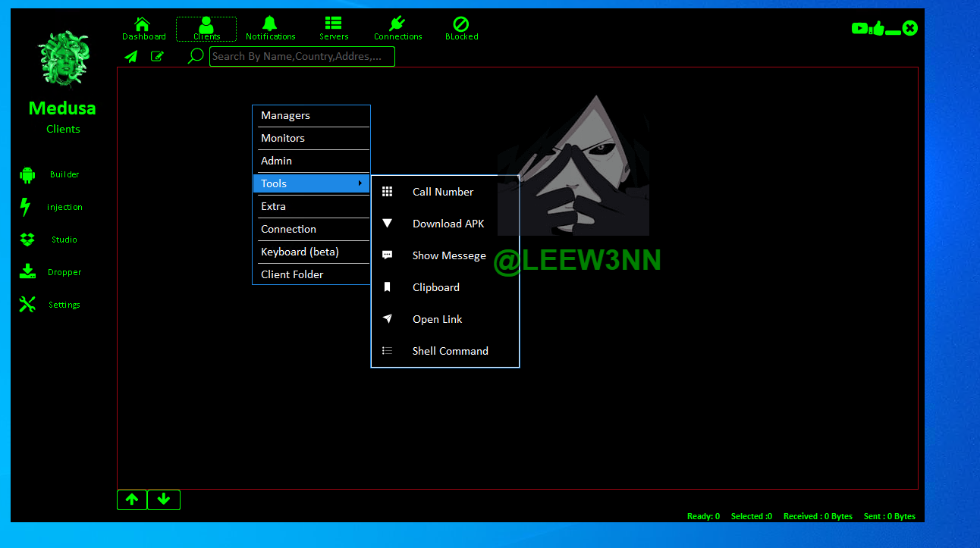The image size is (980, 548).
Task: Switch to the Clients tab
Action: (206, 30)
